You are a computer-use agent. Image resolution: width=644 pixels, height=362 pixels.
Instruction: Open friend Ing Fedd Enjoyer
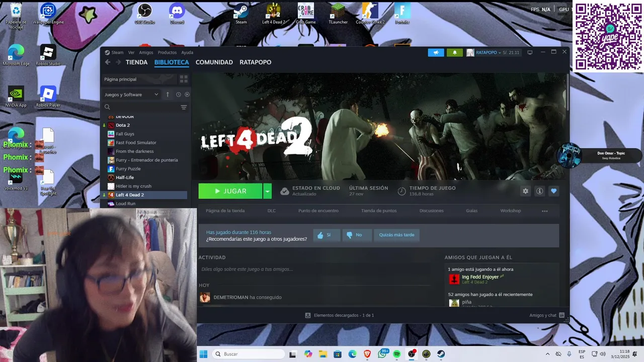click(480, 277)
